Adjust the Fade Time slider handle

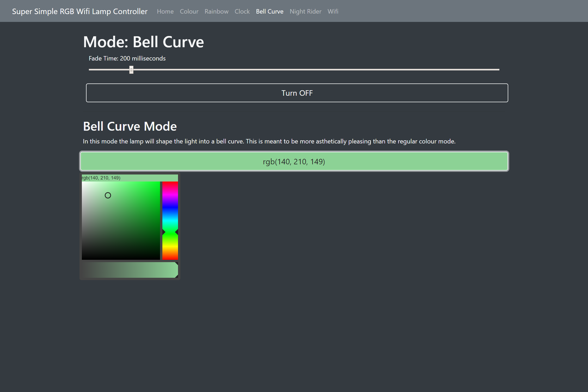pos(131,69)
